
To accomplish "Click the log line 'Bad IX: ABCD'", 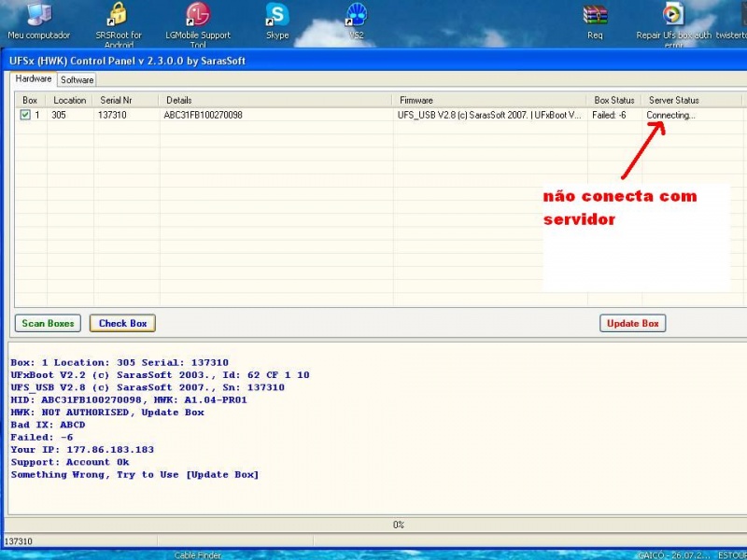I will tap(48, 425).
